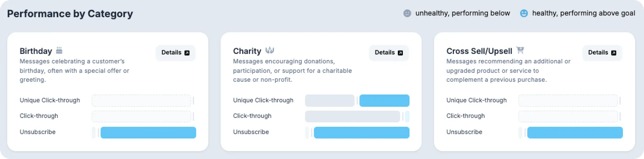Click the Cross Sell/Upsell Unsubscribe blue bar

(575, 133)
